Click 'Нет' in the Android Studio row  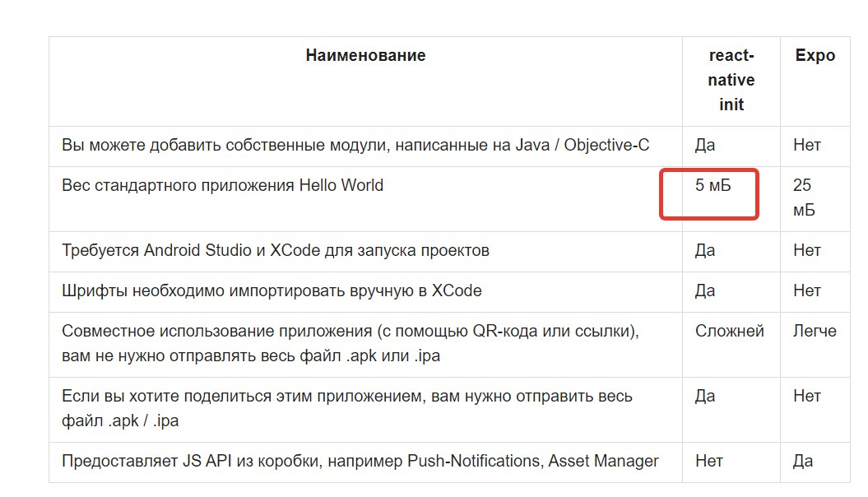pos(806,250)
